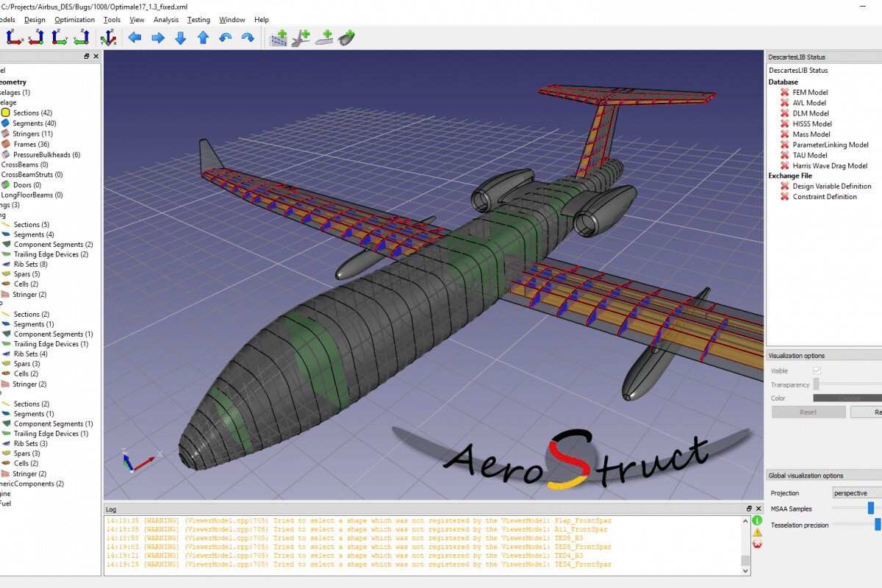The image size is (882, 588).
Task: Click the red error filter icon beside the log
Action: pos(756,543)
